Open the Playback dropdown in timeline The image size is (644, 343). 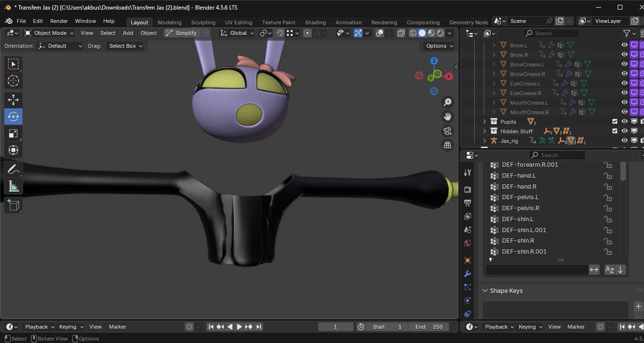click(x=39, y=327)
